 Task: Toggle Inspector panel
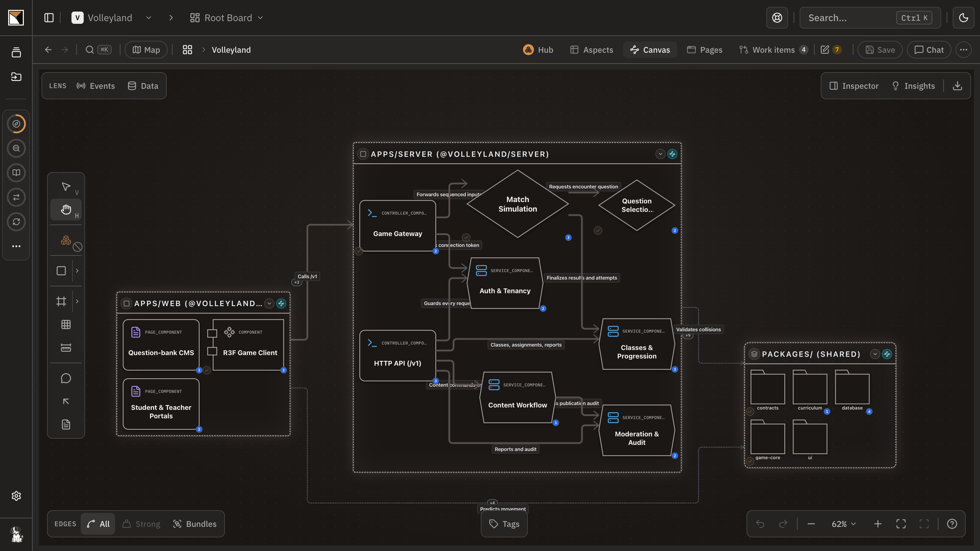pos(854,86)
